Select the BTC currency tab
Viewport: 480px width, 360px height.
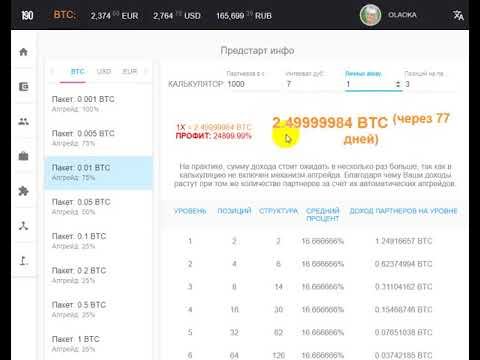tap(77, 72)
